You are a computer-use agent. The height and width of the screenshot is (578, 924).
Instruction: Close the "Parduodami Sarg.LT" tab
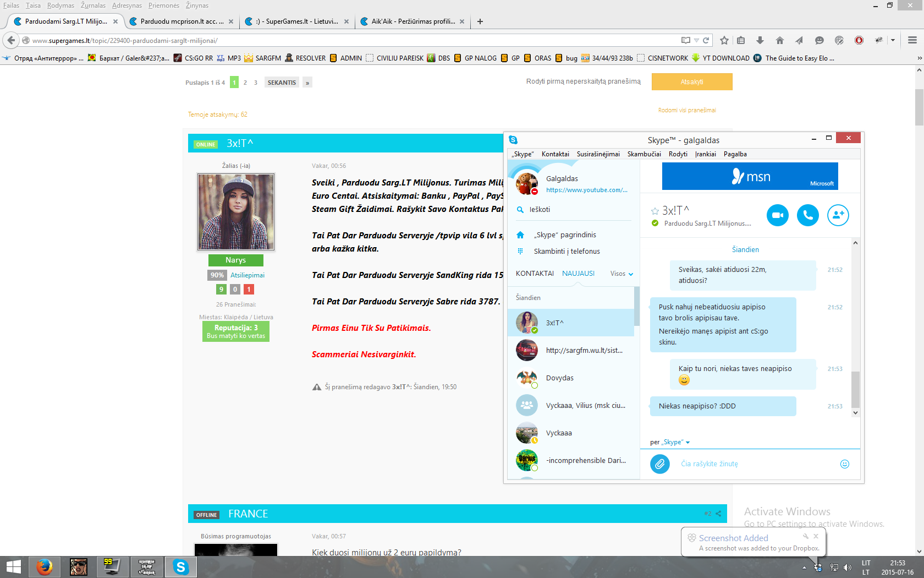coord(116,21)
